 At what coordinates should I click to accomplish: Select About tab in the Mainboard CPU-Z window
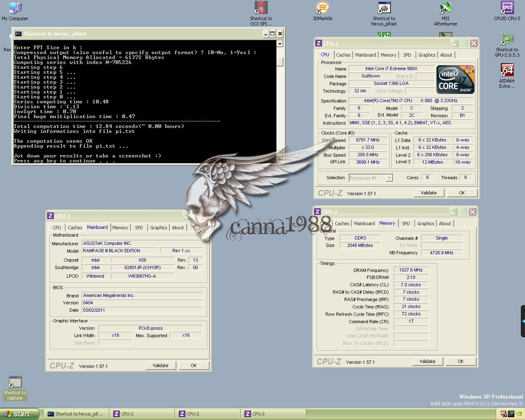pyautogui.click(x=178, y=228)
